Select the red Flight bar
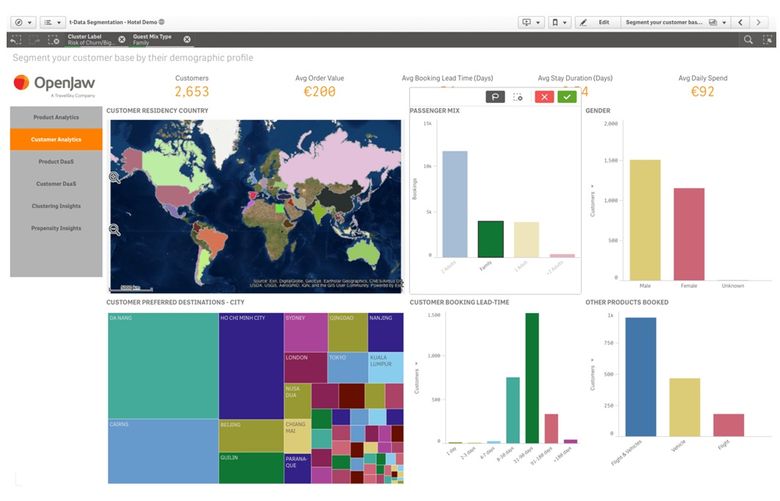This screenshot has width=780, height=501. 728,425
